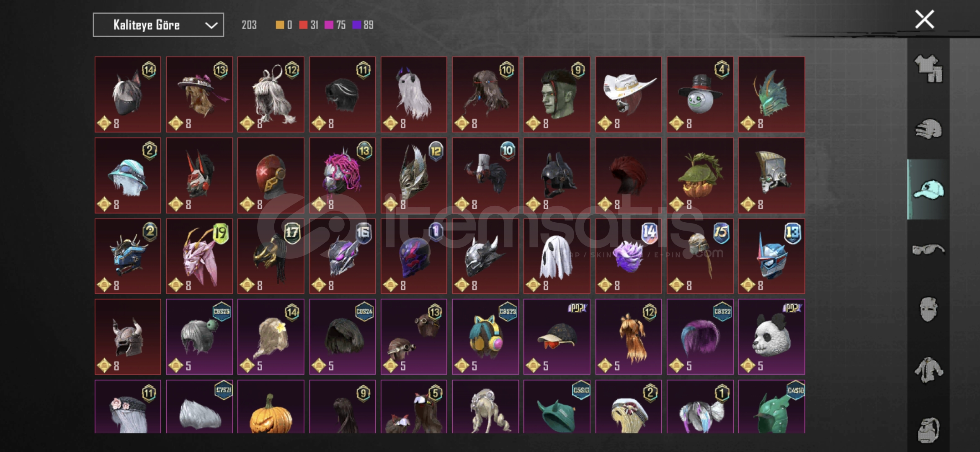980x452 pixels.
Task: Select the jacket category icon in sidebar
Action: pyautogui.click(x=928, y=370)
